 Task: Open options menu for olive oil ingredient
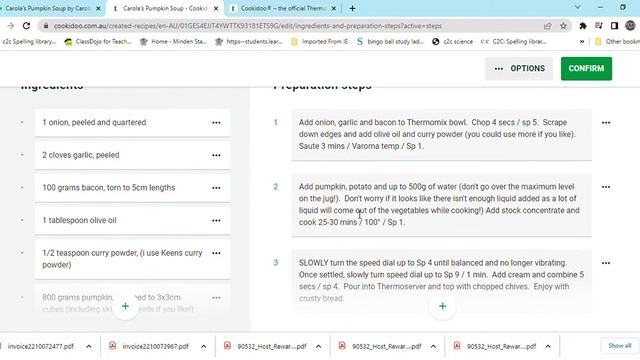[x=216, y=220]
